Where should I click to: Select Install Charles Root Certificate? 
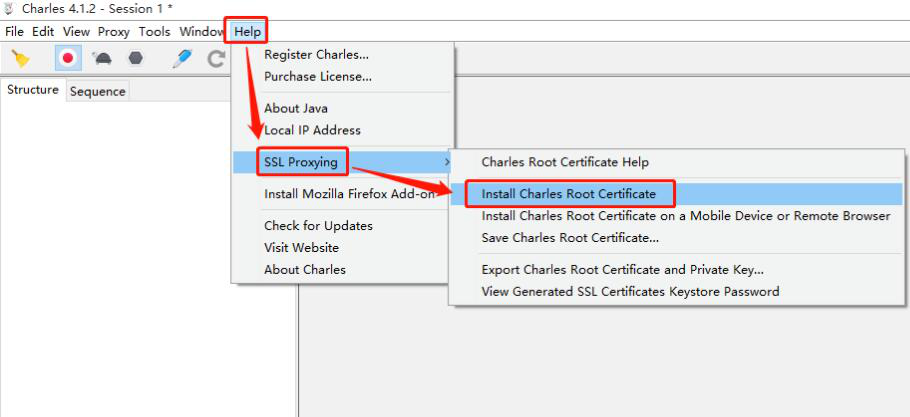point(677,194)
